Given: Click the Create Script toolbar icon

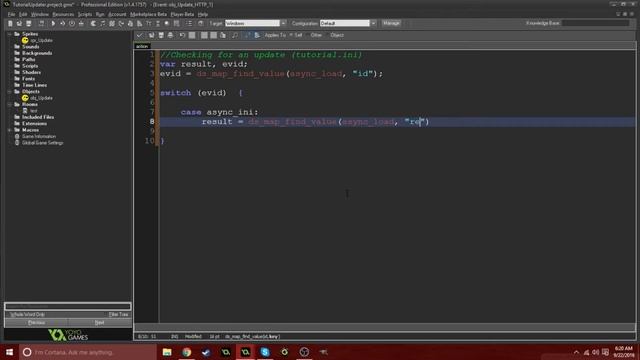Looking at the screenshot, I should pos(130,23).
